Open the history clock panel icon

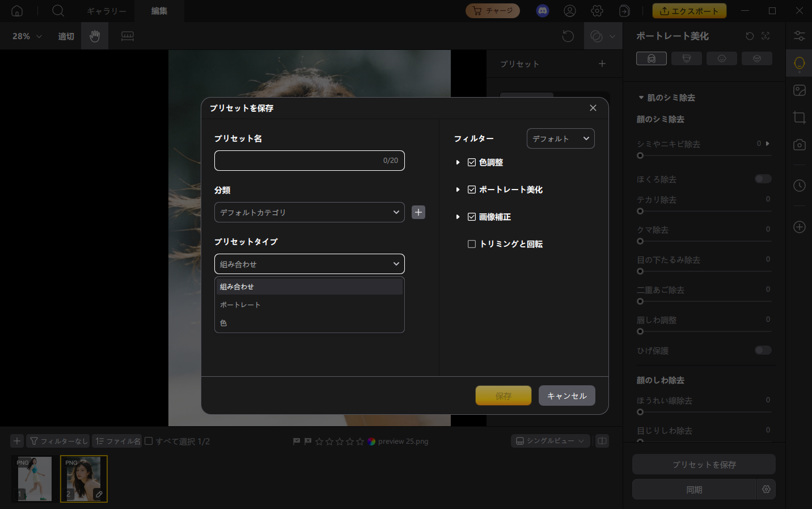800,186
